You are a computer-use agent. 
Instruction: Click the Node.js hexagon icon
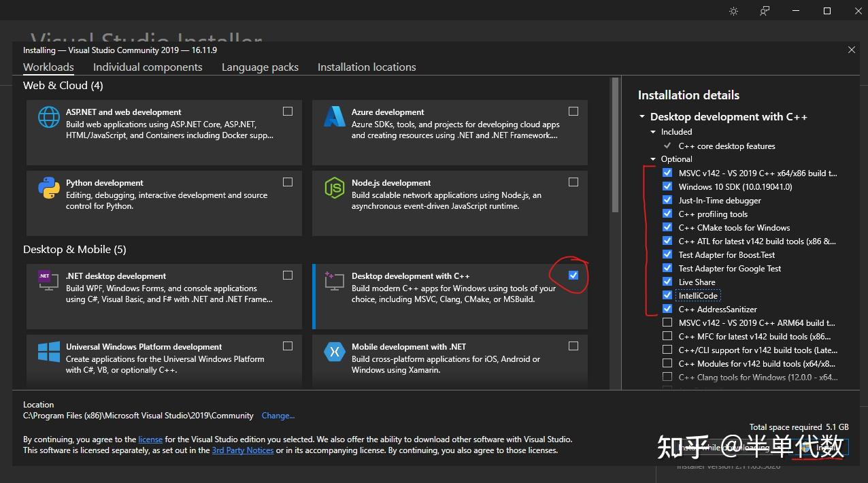(334, 188)
